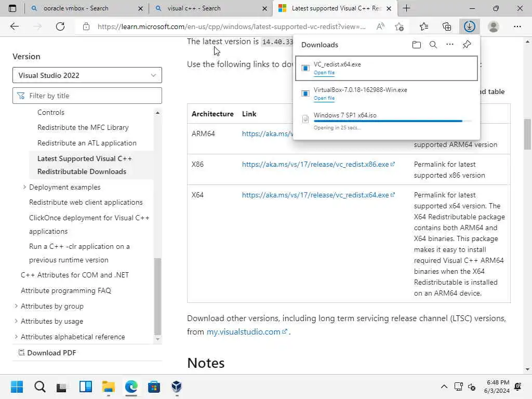View site information lock icon
The width and height of the screenshot is (532, 399).
coord(86,26)
